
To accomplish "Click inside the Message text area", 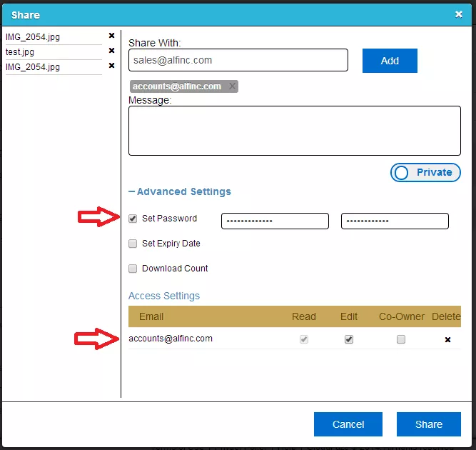I will coord(295,131).
